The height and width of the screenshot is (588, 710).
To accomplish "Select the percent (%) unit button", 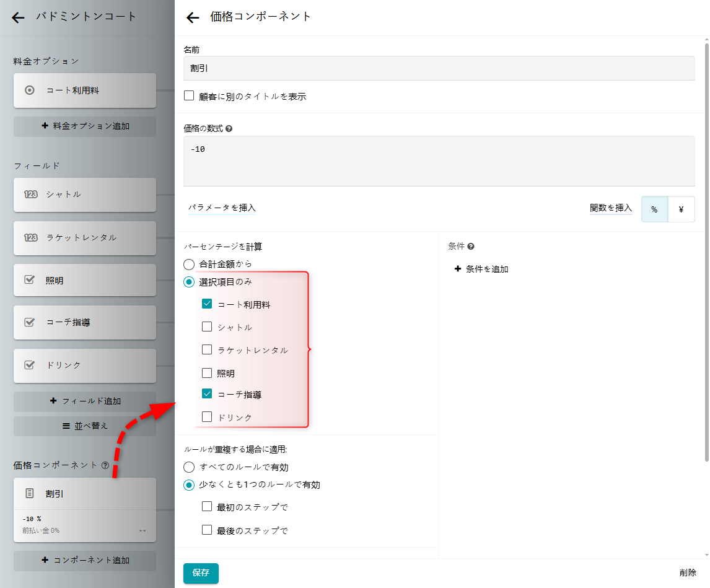I will 654,209.
